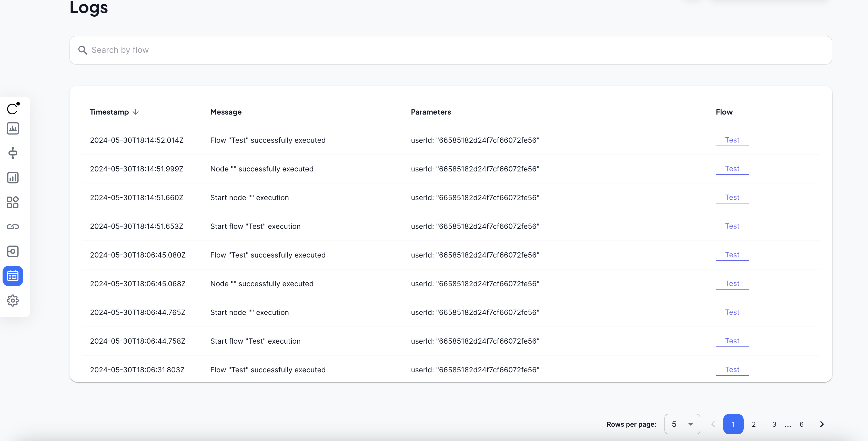Open the rounded-square circle icon below the link
The width and height of the screenshot is (868, 441).
13,251
